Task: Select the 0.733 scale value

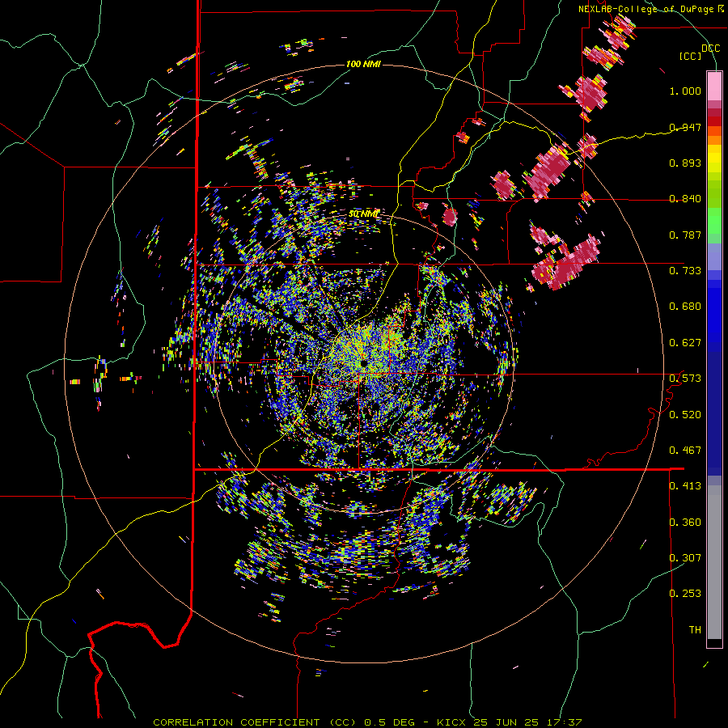Action: point(685,271)
